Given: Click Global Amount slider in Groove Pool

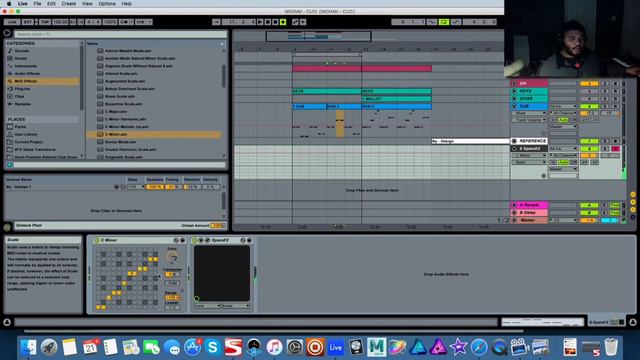Looking at the screenshot, I should pyautogui.click(x=217, y=226).
